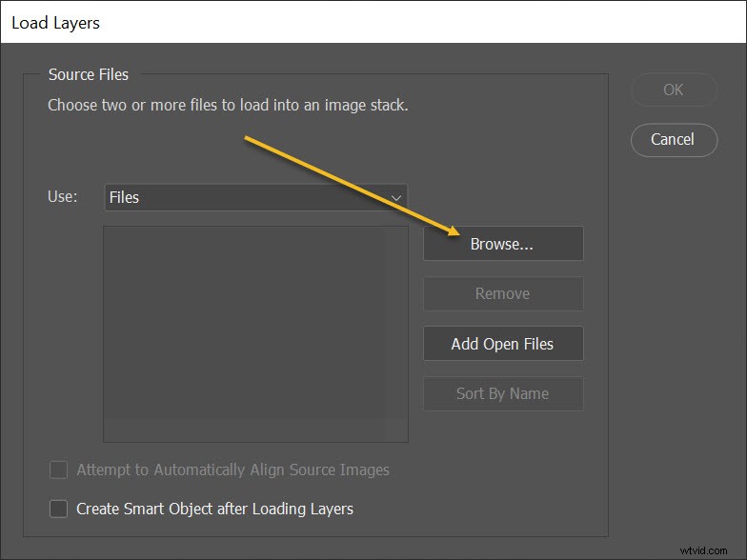Click the Remove button
The image size is (747, 560).
(x=503, y=293)
